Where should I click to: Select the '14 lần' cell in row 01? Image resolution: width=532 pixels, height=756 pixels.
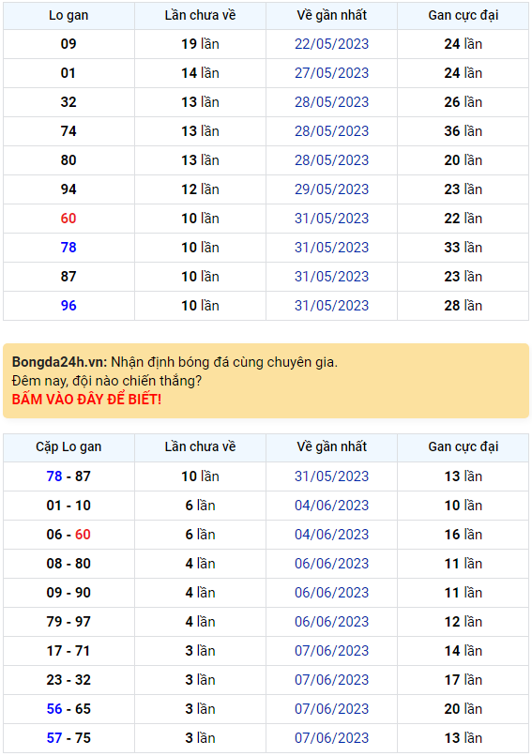point(200,73)
